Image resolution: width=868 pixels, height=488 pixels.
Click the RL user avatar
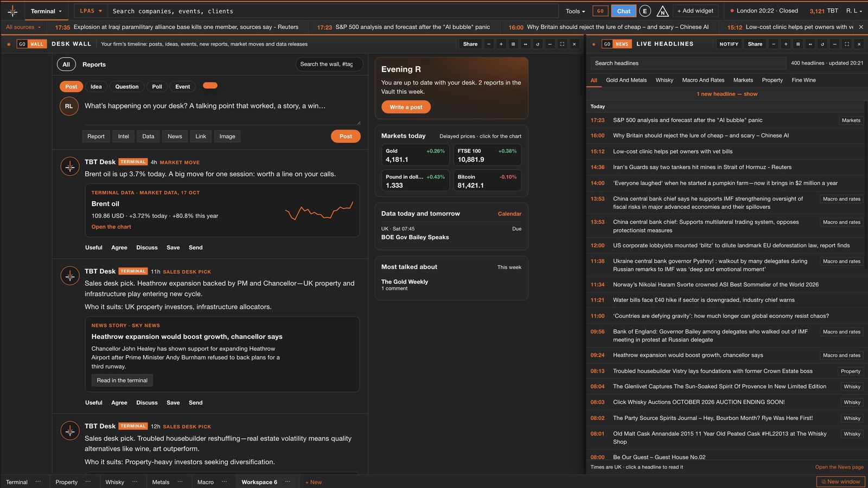tap(69, 106)
